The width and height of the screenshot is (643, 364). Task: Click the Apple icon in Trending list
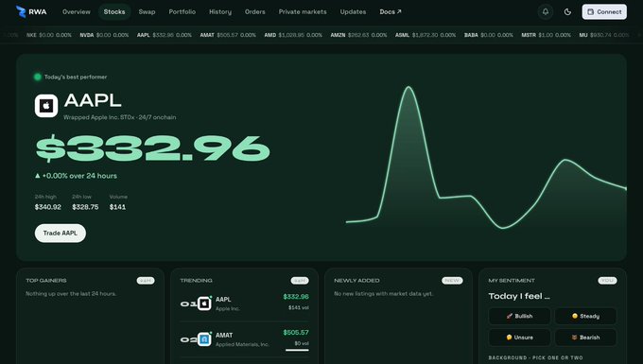click(x=204, y=303)
